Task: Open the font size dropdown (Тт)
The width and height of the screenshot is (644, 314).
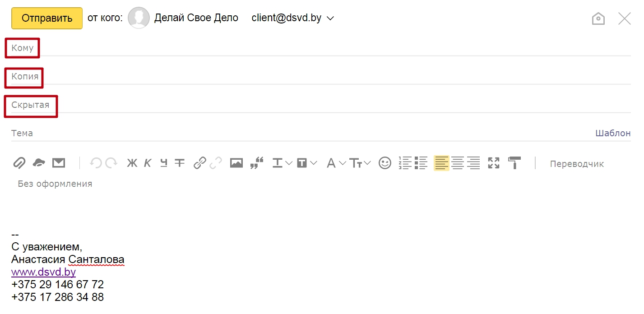Action: 361,163
